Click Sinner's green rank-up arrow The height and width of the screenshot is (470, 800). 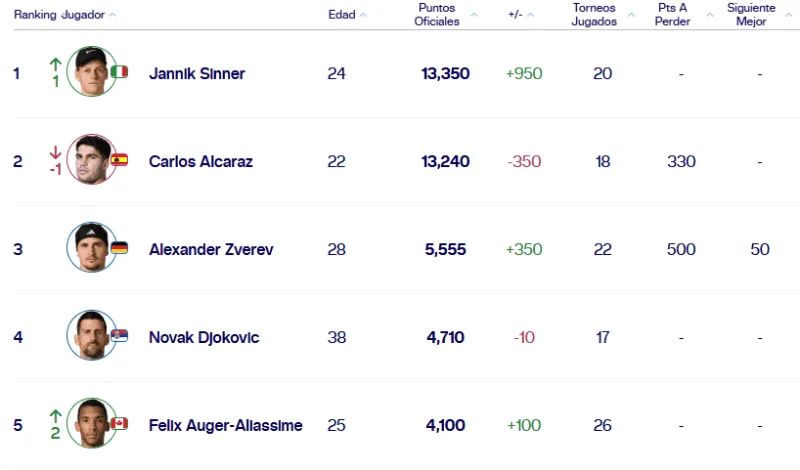[x=55, y=65]
